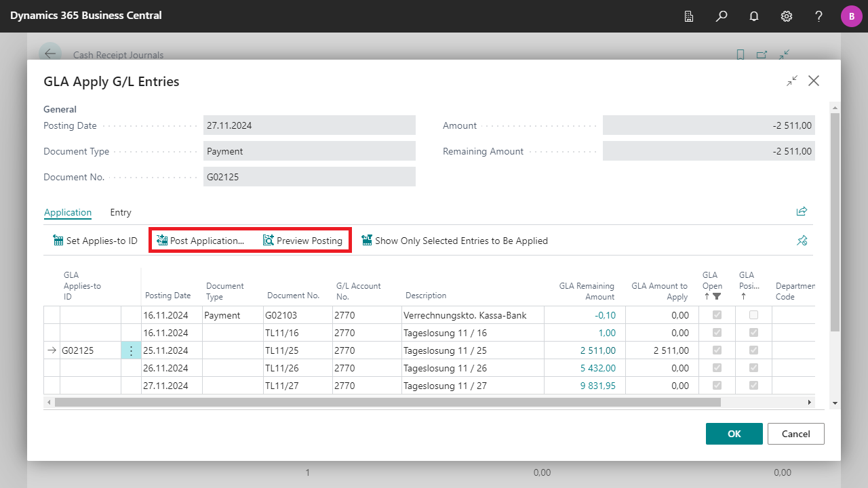Toggle GLA Positive checkbox for G02103 row

point(753,315)
